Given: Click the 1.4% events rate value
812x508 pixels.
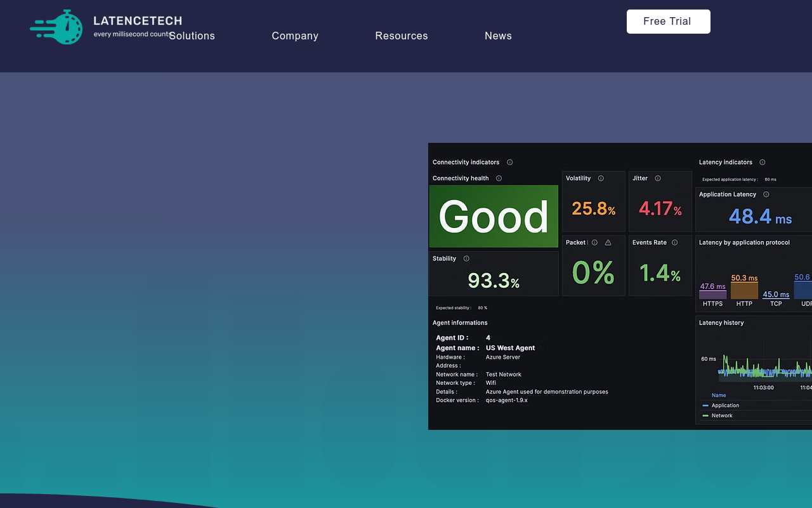Looking at the screenshot, I should pyautogui.click(x=660, y=273).
